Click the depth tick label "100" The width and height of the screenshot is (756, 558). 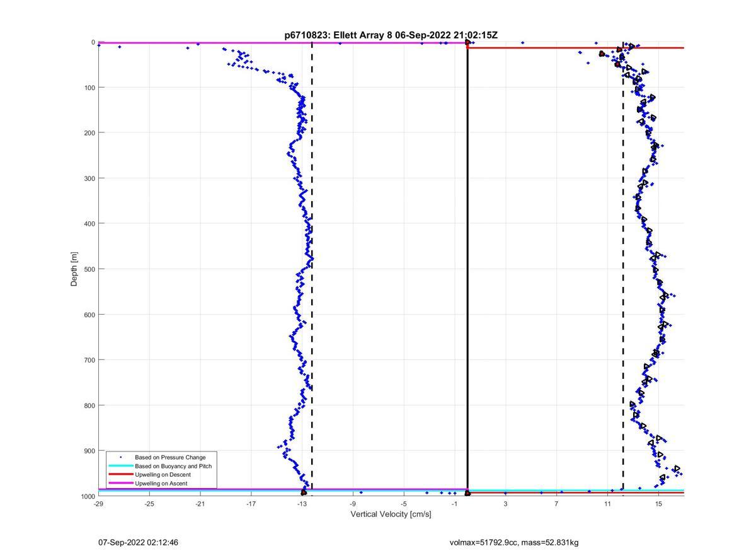pyautogui.click(x=89, y=88)
